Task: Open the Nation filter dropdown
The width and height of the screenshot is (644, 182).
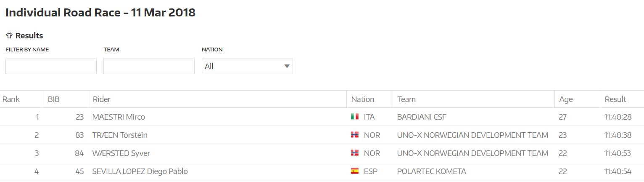Action: [x=247, y=66]
